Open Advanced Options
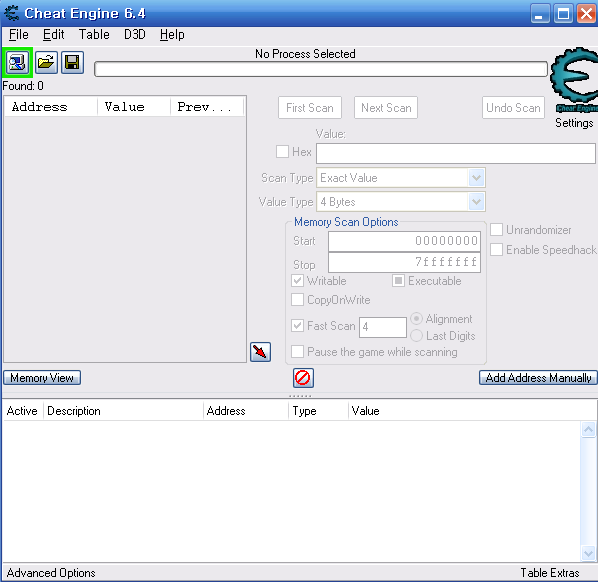The width and height of the screenshot is (598, 582). click(x=51, y=573)
